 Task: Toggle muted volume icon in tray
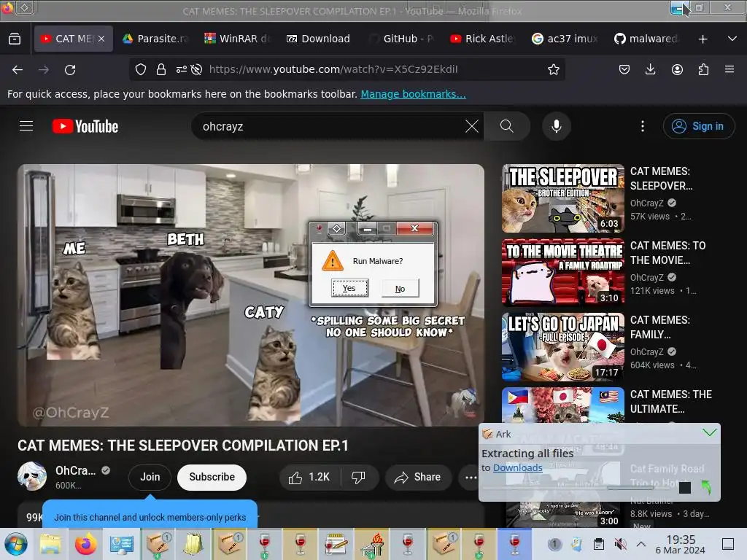620,544
